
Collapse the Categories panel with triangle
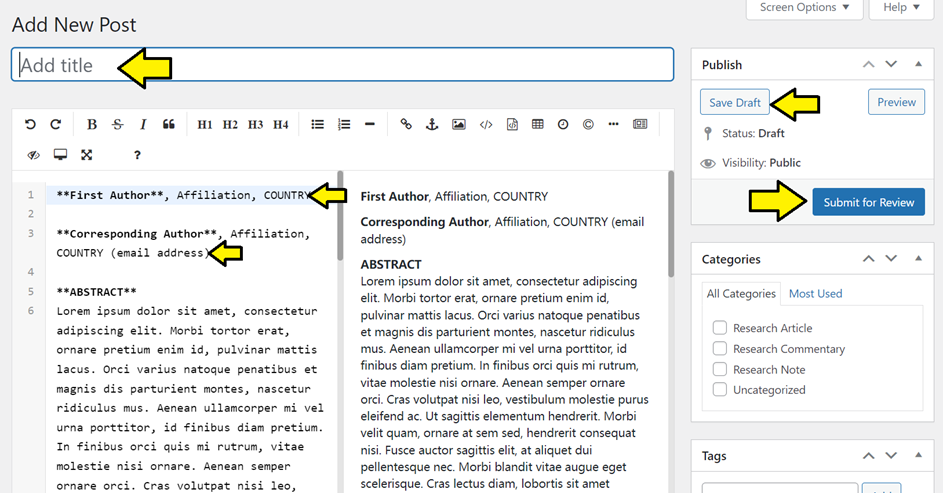click(x=918, y=258)
